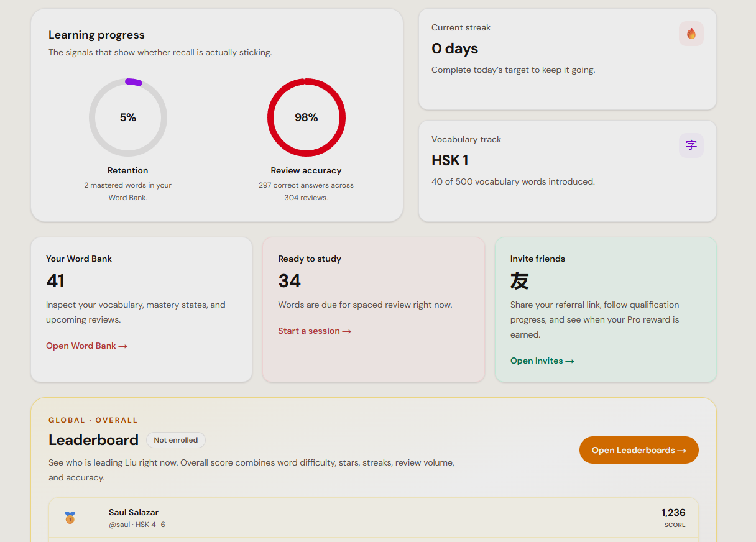Screen dimensions: 756x542
Task: Open Leaderboards orange button
Action: coord(638,450)
